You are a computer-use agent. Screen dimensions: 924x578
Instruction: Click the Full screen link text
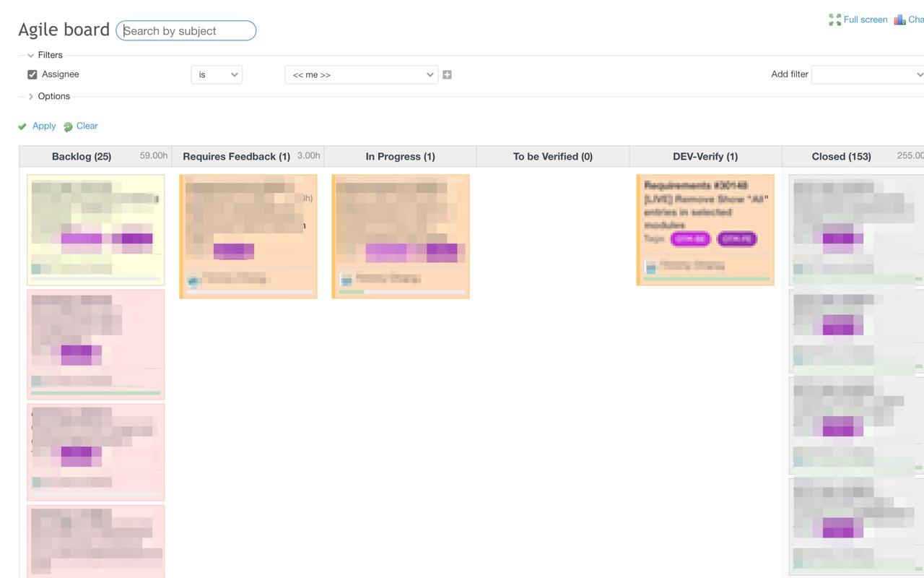click(x=866, y=20)
